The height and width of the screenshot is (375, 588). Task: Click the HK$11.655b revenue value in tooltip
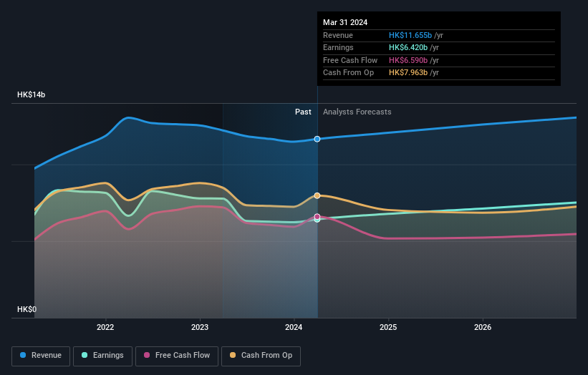point(410,35)
